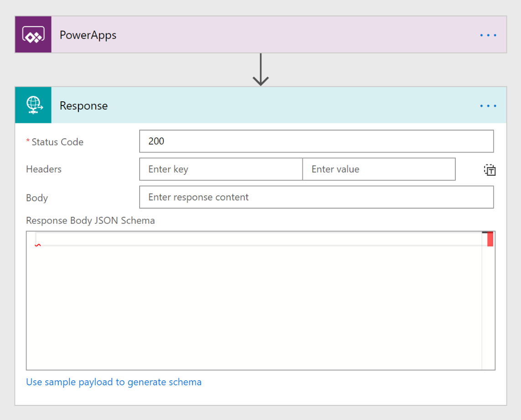The width and height of the screenshot is (521, 420).
Task: Click the Body 'Enter response content' field
Action: pyautogui.click(x=316, y=197)
